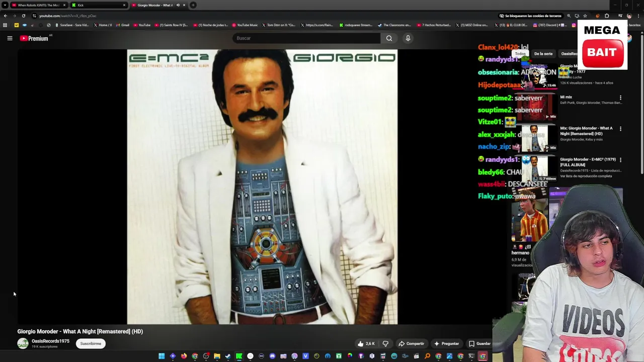
Task: Open the orange magnifier taskbar app
Action: point(427,356)
